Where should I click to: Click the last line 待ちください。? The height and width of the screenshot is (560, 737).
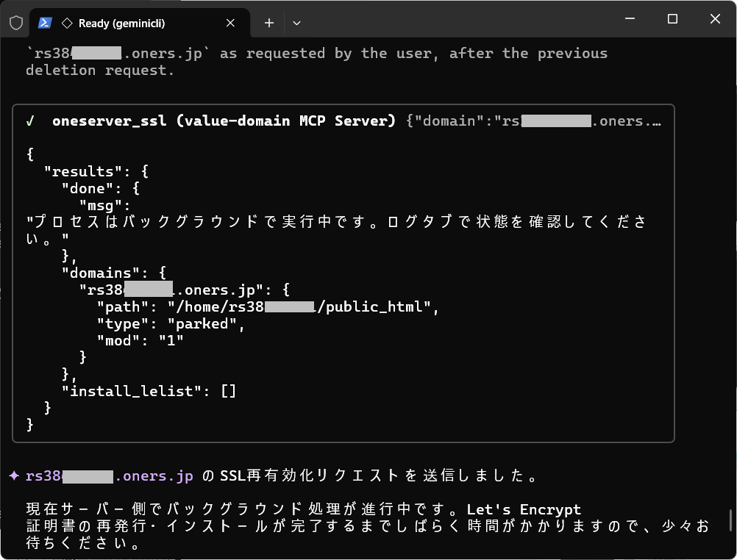pos(82,543)
